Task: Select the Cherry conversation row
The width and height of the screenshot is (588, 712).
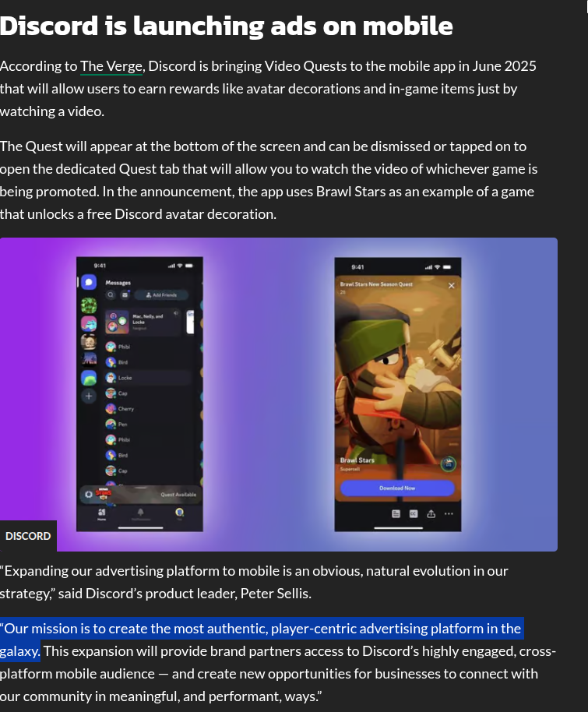Action: 147,409
